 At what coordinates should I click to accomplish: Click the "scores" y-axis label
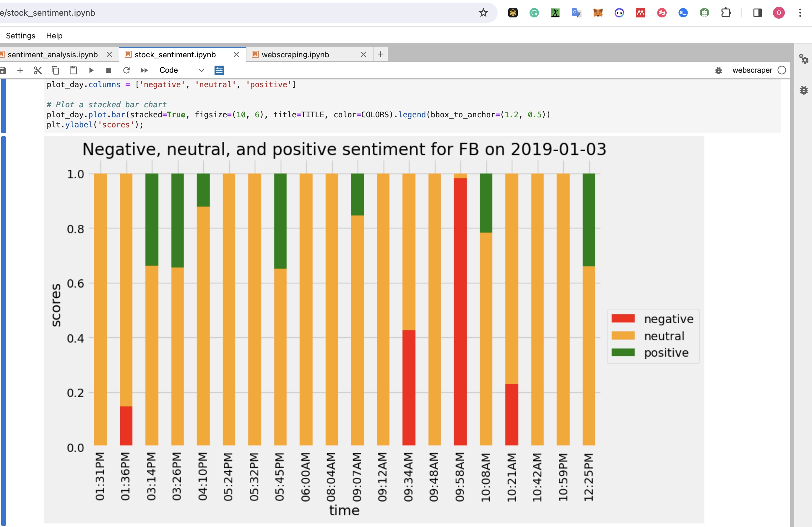[56, 305]
